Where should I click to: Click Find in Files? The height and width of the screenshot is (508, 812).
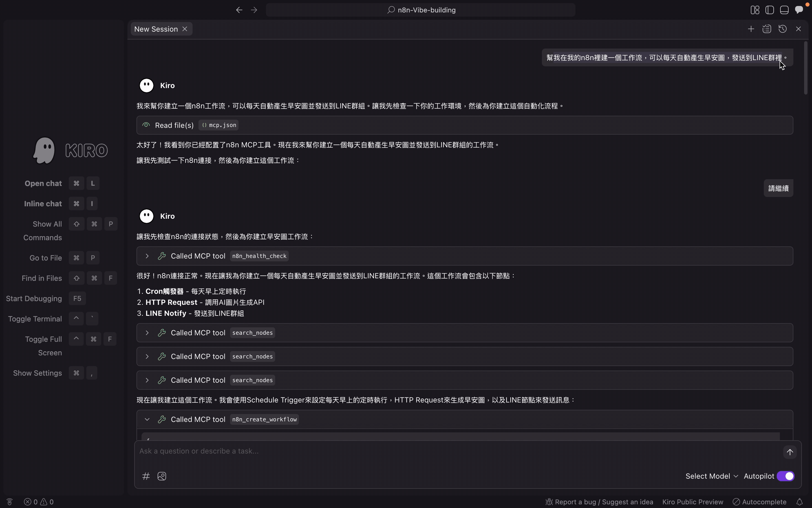click(42, 279)
